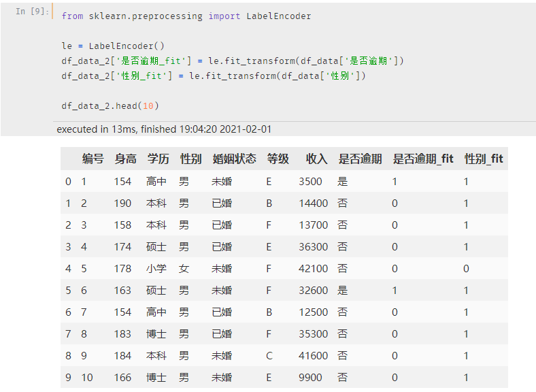Viewport: 536px width, 392px height.
Task: Click height cell 174
Action: pos(122,246)
